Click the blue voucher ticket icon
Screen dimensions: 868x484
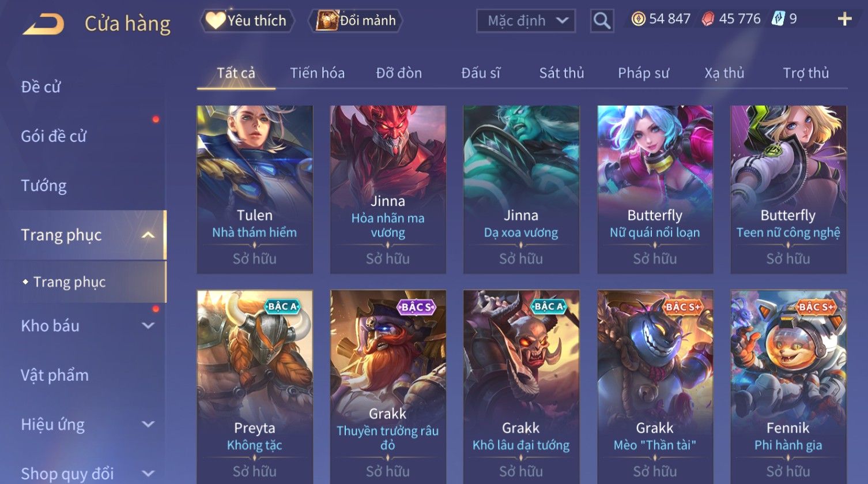(779, 19)
